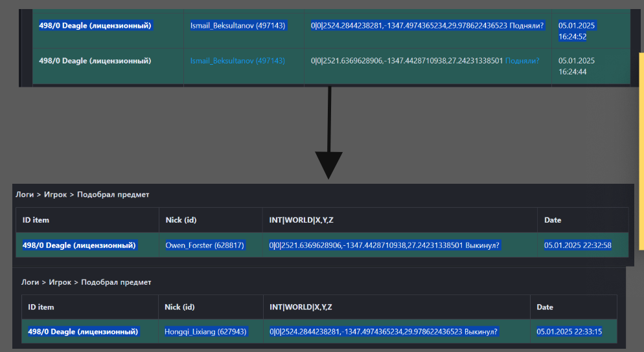Screen dimensions: 644x352
Task: Open Ismail_Beksultanov profile in the 16:24:52 row
Action: [237, 26]
